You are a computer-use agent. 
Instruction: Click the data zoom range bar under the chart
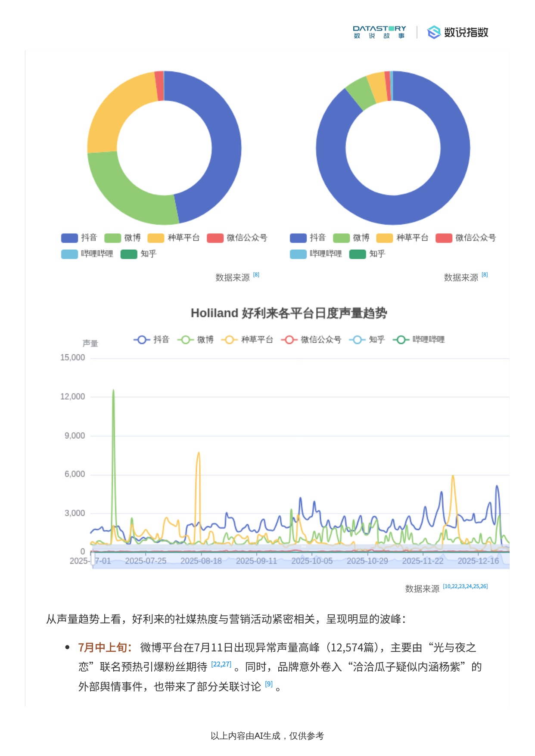pyautogui.click(x=301, y=561)
